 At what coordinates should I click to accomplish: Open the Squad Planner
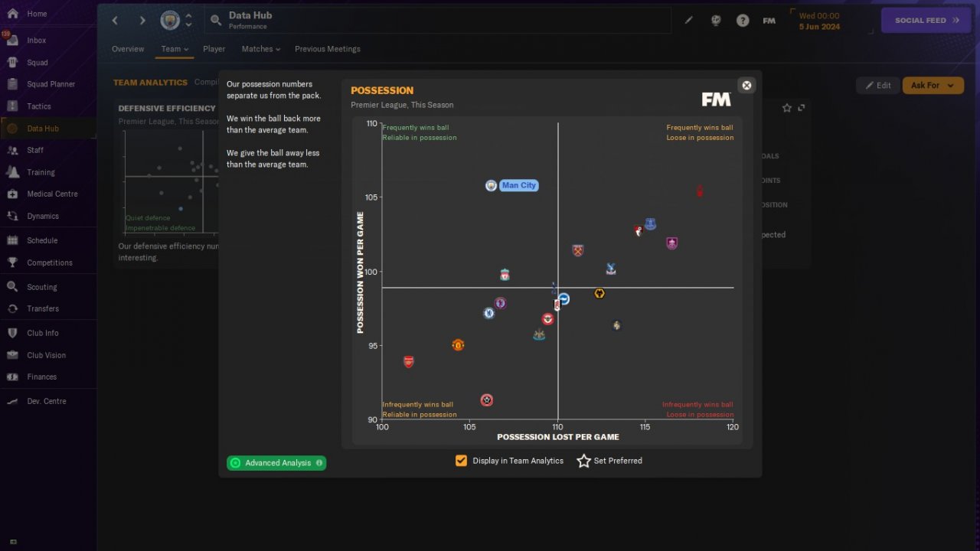point(51,84)
